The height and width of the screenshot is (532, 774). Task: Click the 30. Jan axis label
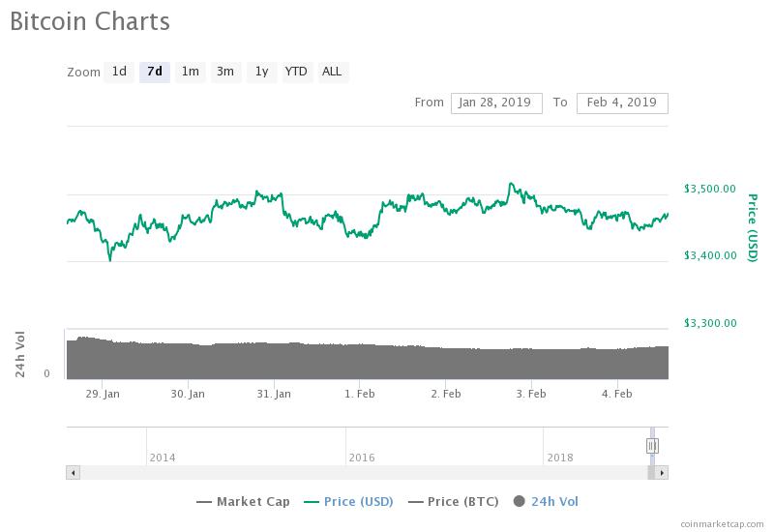pos(188,394)
